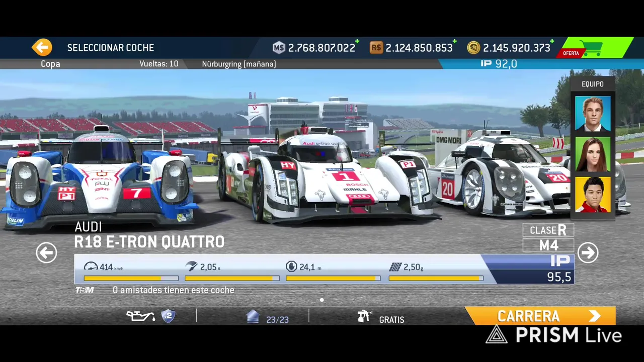Tap the EQUIPO team header

[x=592, y=84]
